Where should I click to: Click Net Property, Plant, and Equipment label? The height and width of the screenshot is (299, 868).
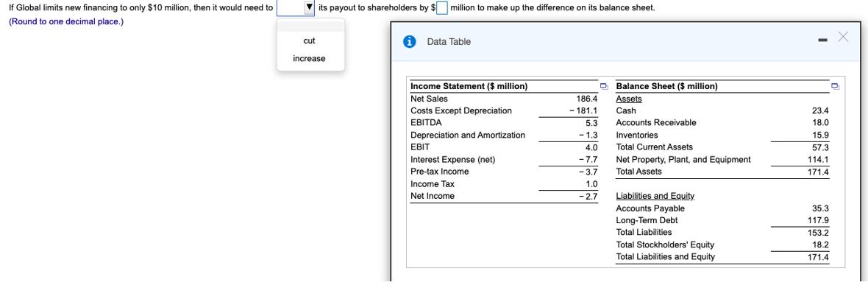click(x=683, y=160)
